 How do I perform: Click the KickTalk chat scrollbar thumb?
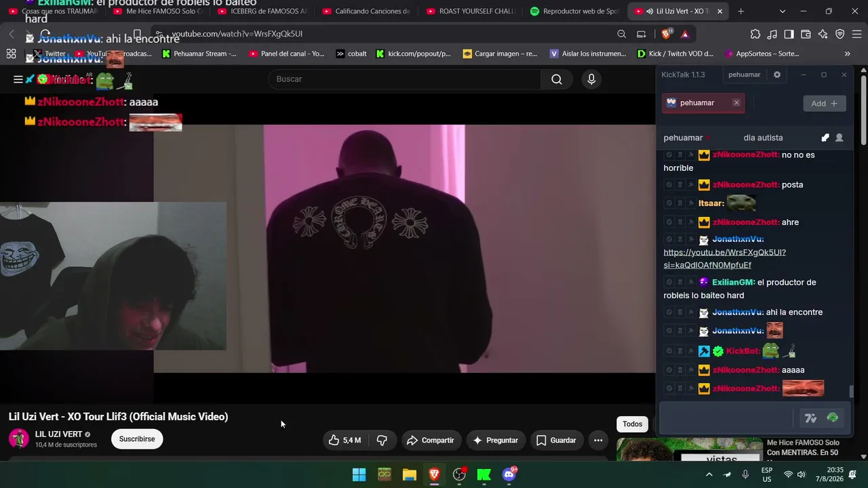(x=852, y=391)
